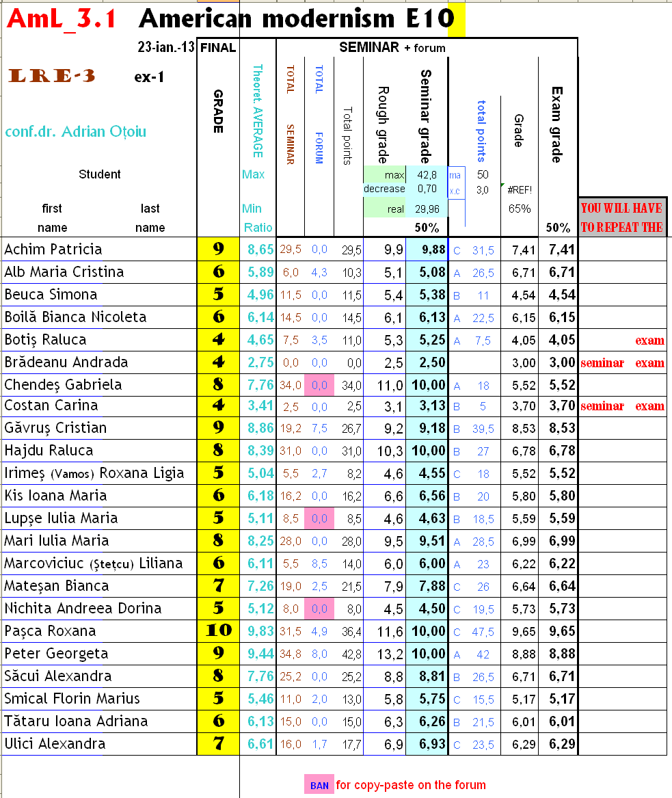
Task: Click the "LRE-3" label
Action: (52, 76)
